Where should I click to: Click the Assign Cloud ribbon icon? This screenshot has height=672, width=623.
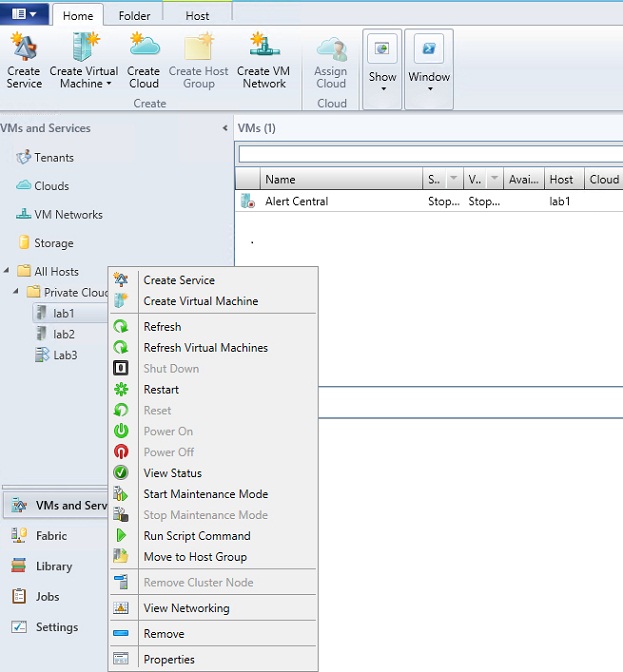(x=331, y=48)
